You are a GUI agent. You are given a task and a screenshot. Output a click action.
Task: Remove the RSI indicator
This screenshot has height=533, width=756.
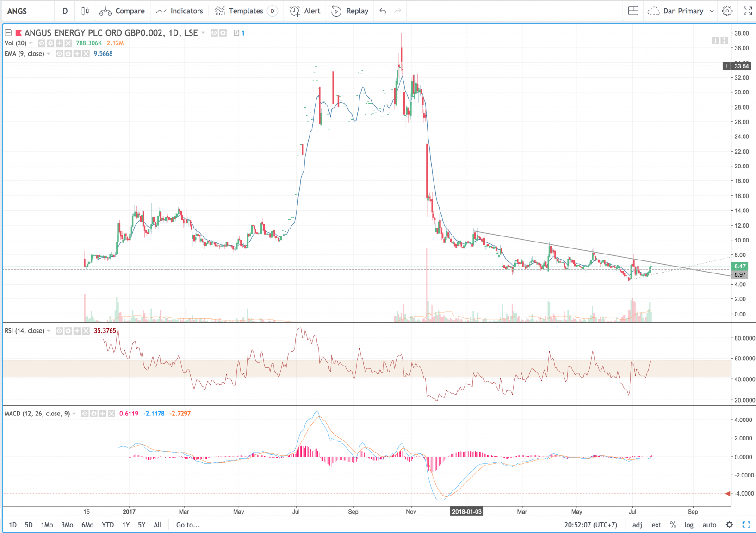click(x=86, y=331)
